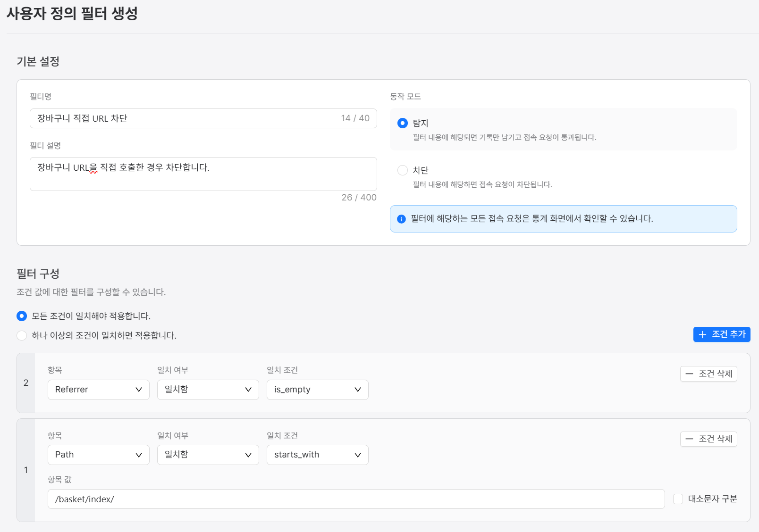Click the plus icon on 조건 추가 button
Image resolution: width=759 pixels, height=532 pixels.
pyautogui.click(x=703, y=334)
